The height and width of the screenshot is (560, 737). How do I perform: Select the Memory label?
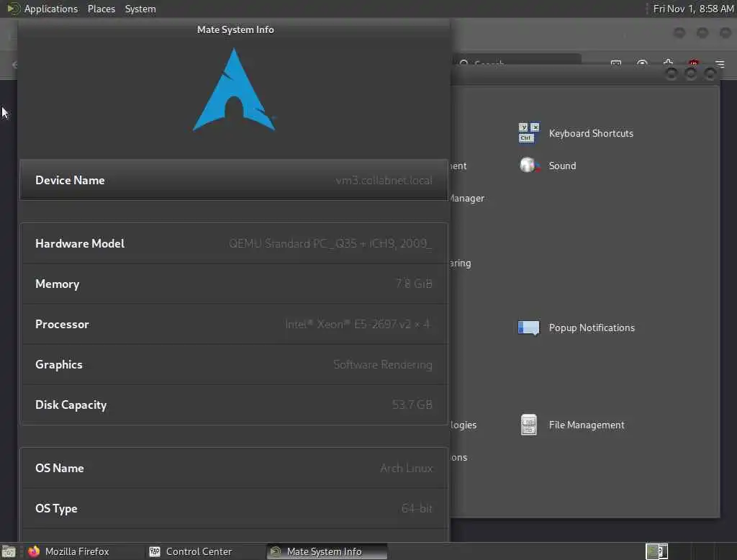tap(58, 284)
